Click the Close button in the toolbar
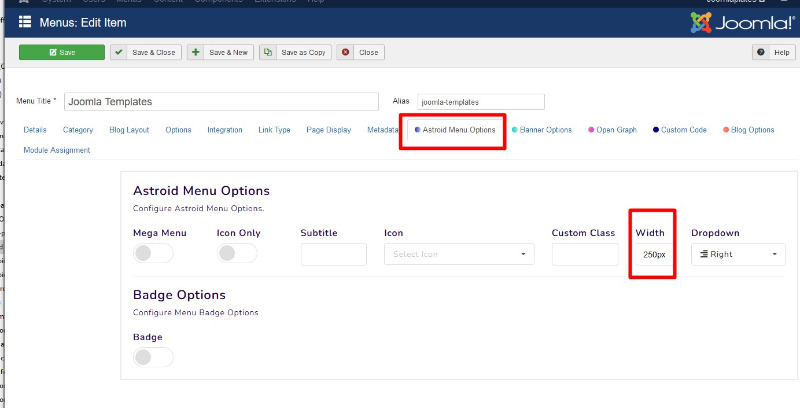This screenshot has height=408, width=800. (360, 52)
